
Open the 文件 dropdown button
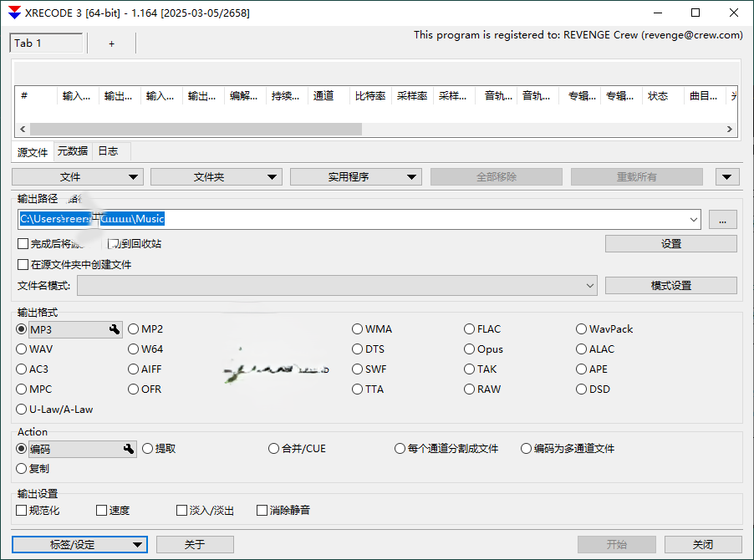[x=78, y=177]
